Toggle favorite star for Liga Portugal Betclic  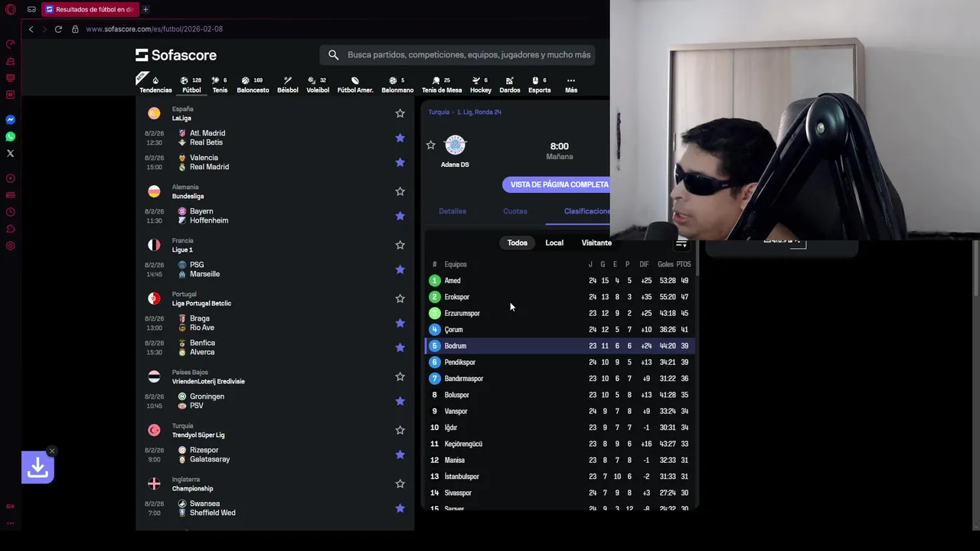click(400, 298)
